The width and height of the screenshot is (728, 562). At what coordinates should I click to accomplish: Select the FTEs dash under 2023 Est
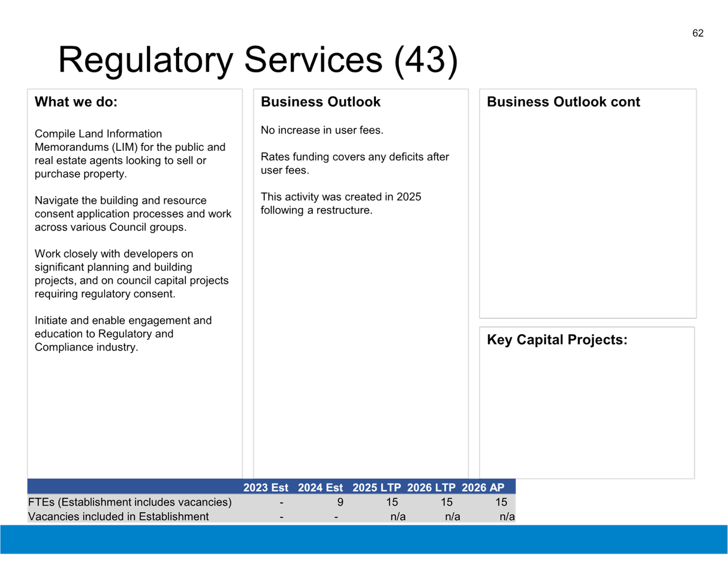tap(281, 503)
